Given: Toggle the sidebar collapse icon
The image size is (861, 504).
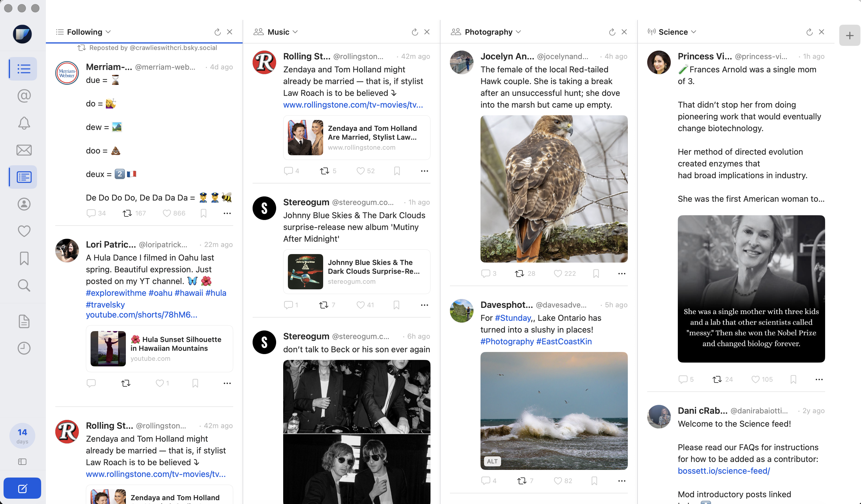Looking at the screenshot, I should click(22, 462).
